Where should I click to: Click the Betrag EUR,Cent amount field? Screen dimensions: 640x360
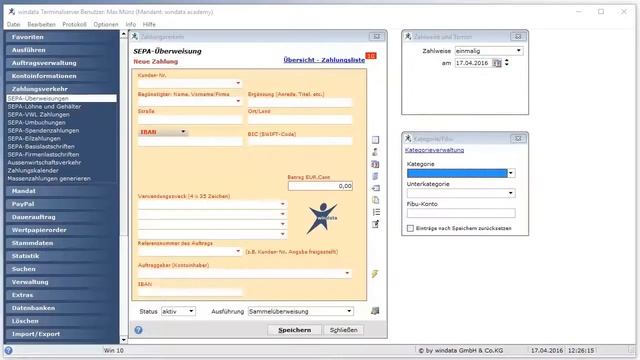(x=320, y=186)
